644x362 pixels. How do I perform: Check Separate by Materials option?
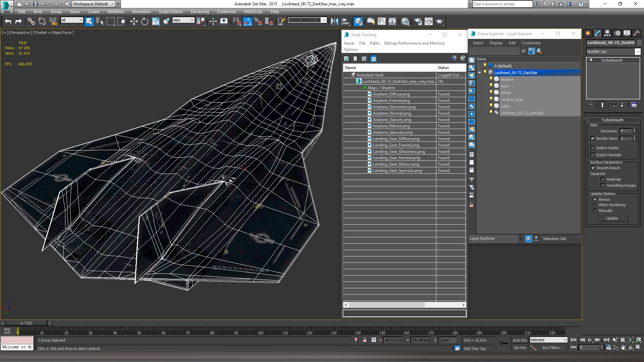click(603, 179)
